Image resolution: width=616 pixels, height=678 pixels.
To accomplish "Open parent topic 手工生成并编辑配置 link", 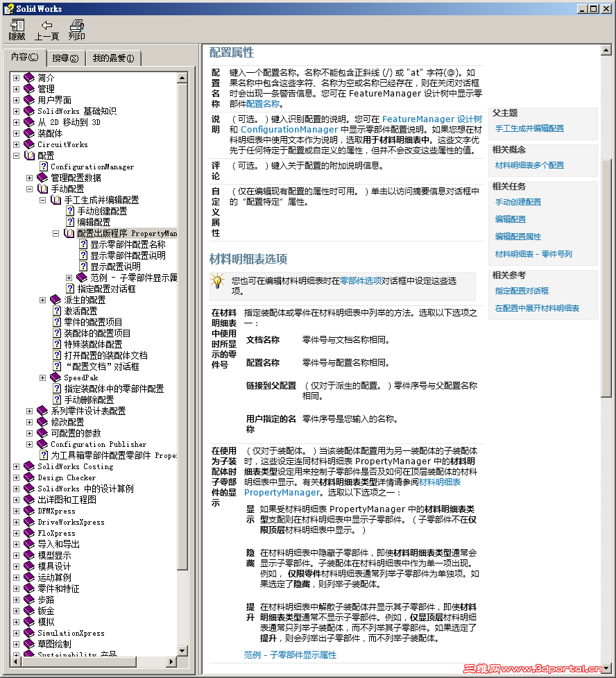I will tap(529, 128).
